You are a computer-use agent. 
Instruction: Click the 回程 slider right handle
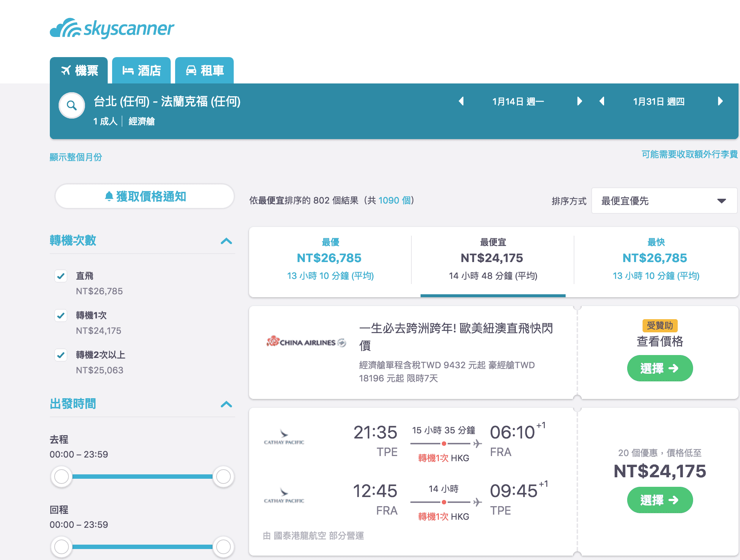(x=223, y=547)
